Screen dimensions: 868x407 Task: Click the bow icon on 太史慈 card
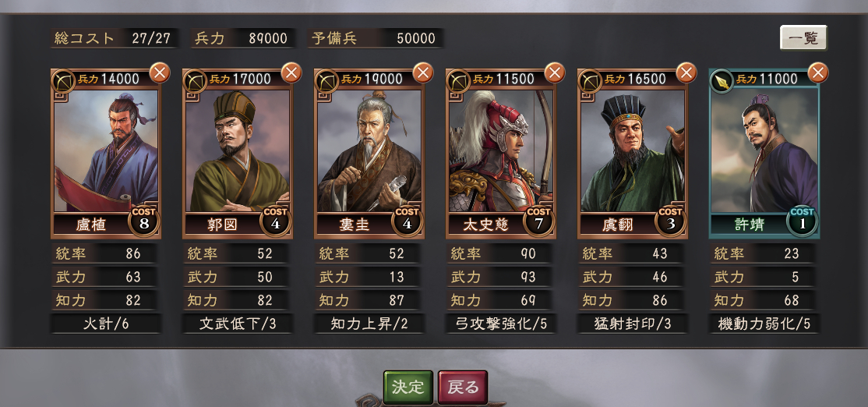tap(458, 81)
